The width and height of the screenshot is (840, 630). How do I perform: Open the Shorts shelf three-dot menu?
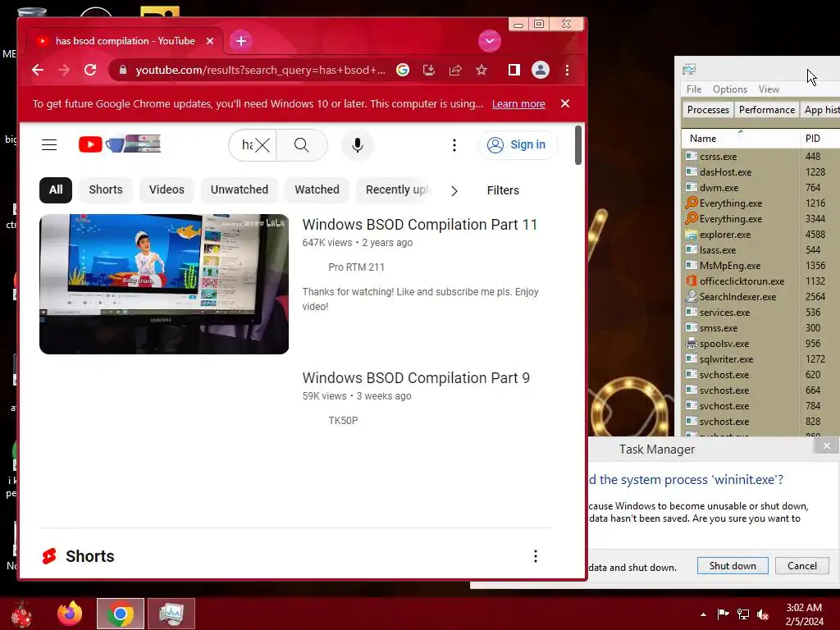[x=535, y=556]
